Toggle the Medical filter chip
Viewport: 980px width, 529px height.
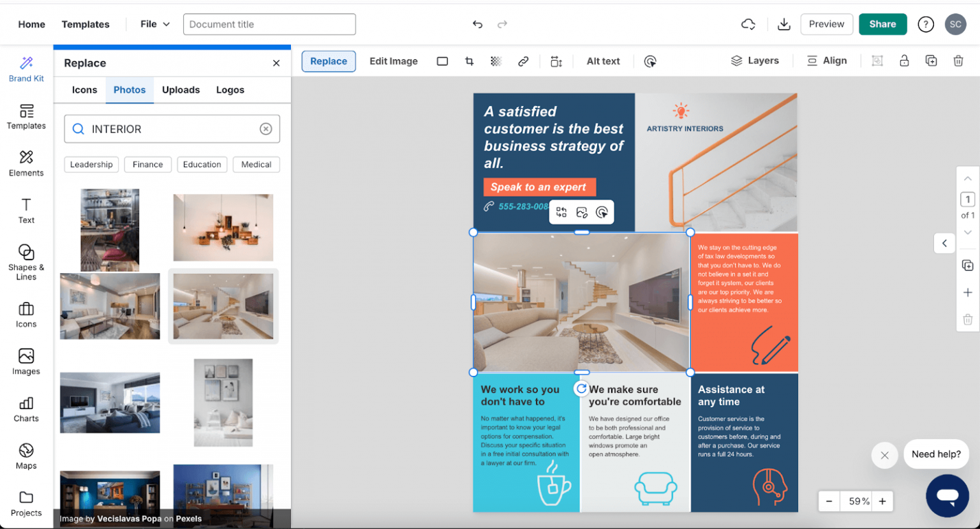256,164
